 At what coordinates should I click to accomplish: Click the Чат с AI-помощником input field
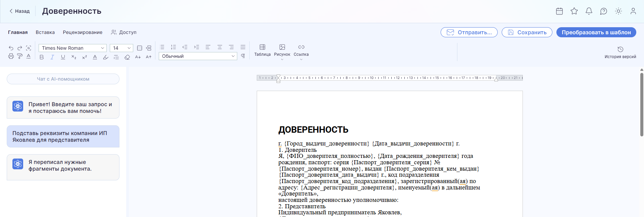pyautogui.click(x=63, y=79)
